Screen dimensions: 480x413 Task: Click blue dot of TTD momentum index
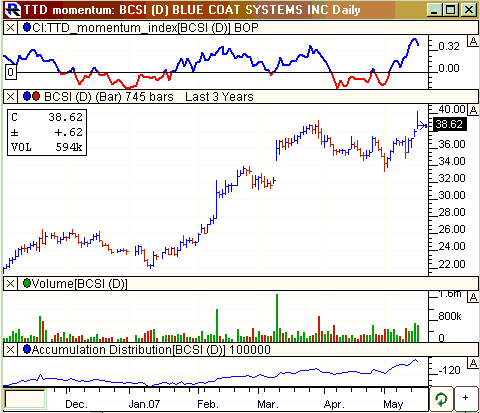click(x=27, y=27)
